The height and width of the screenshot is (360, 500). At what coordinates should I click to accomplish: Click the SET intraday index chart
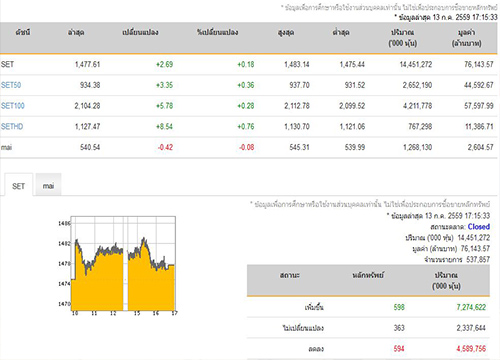(118, 266)
